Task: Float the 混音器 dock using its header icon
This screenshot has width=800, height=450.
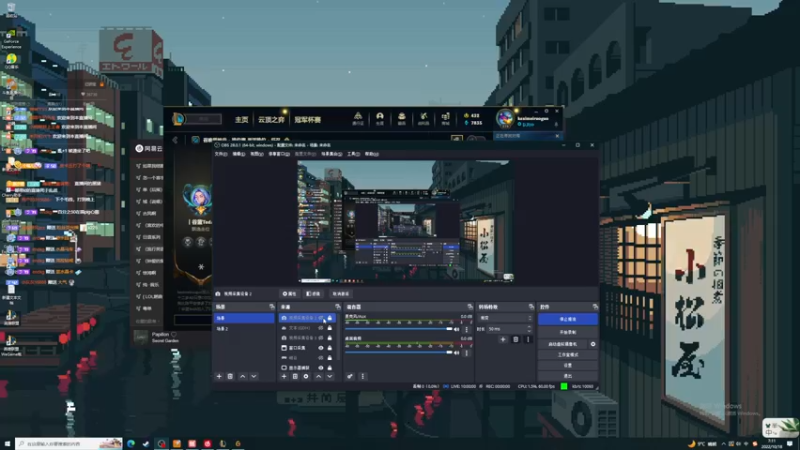Action: pyautogui.click(x=470, y=307)
